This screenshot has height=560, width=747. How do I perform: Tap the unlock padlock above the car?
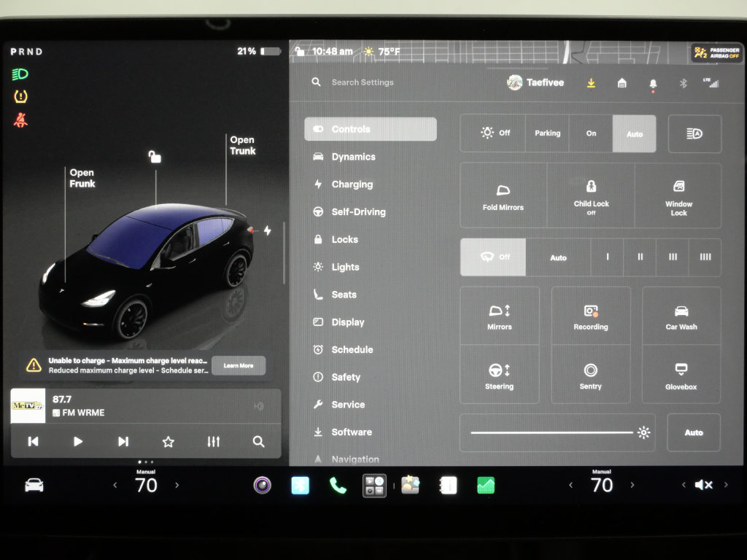[155, 156]
